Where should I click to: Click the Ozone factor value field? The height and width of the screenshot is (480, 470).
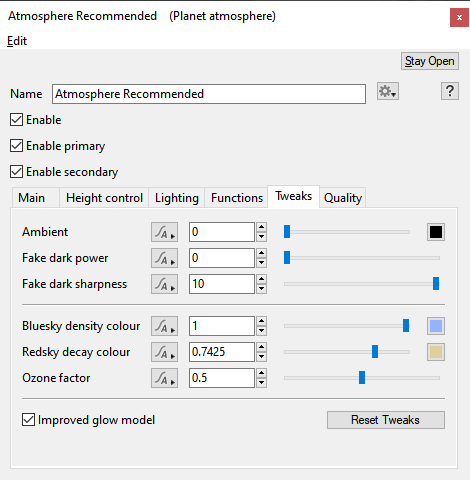click(x=222, y=378)
